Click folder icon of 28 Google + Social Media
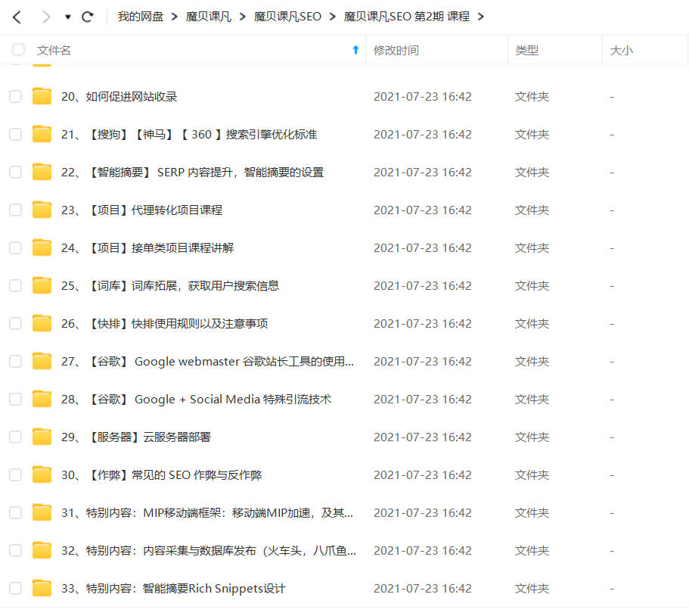689x616 pixels. coord(42,398)
